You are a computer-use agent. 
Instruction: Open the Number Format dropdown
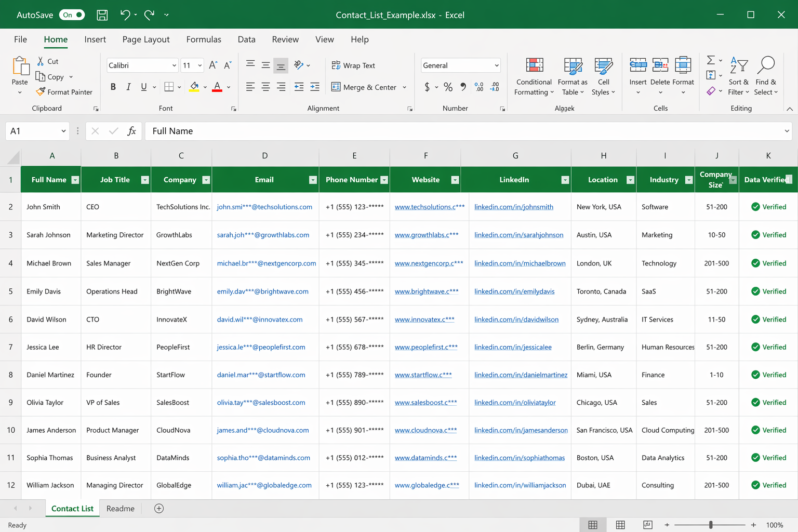[x=460, y=65]
